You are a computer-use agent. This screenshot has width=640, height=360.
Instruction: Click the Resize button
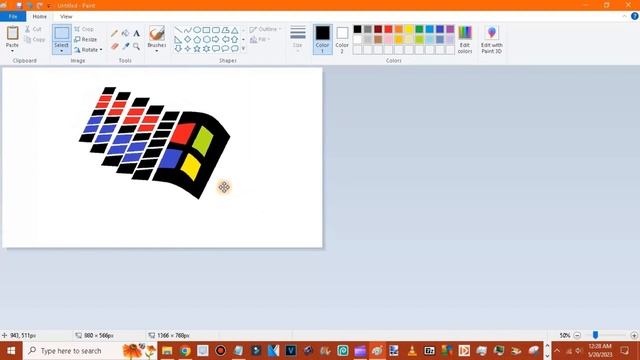coord(86,40)
